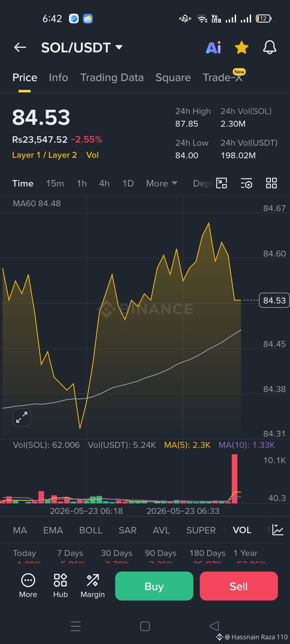Expand chart to fullscreen
Screen dimensions: 290x644
click(x=22, y=417)
